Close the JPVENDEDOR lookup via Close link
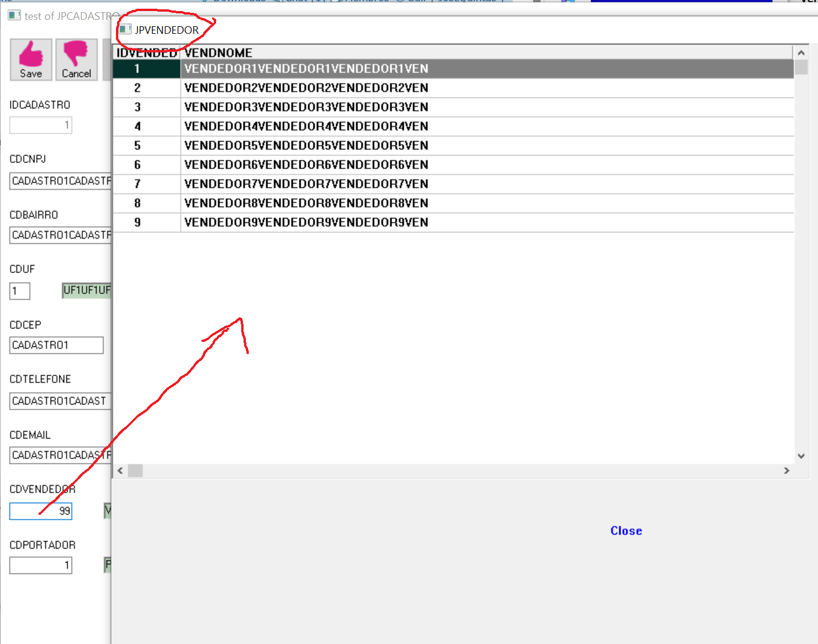The image size is (818, 644). (626, 530)
